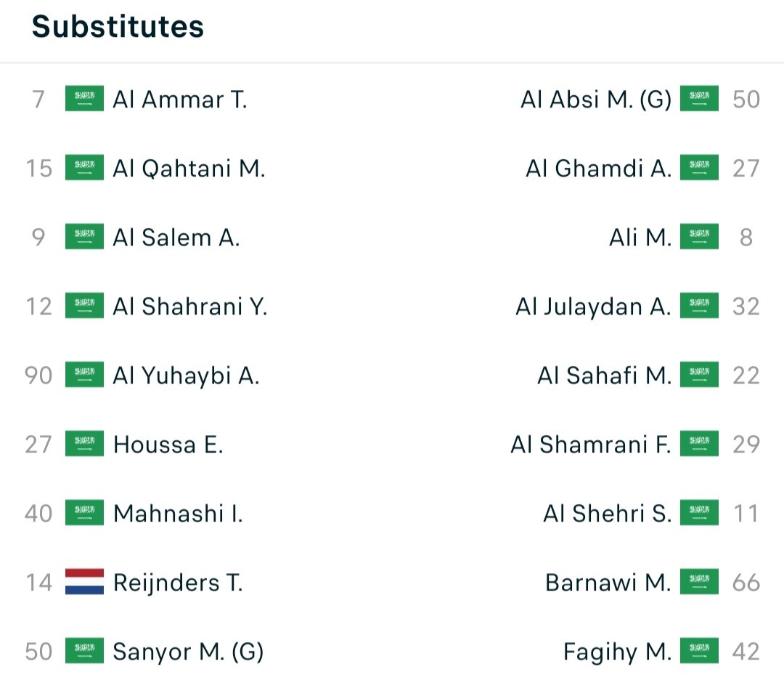
Task: Tap the Saudi flag beside Al Absi M. (G)
Action: click(699, 99)
